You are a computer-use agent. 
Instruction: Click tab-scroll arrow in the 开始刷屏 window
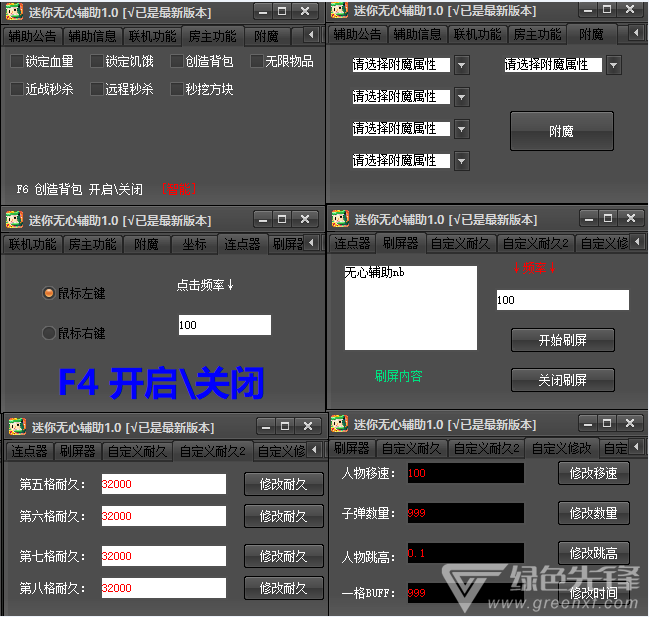pyautogui.click(x=637, y=241)
